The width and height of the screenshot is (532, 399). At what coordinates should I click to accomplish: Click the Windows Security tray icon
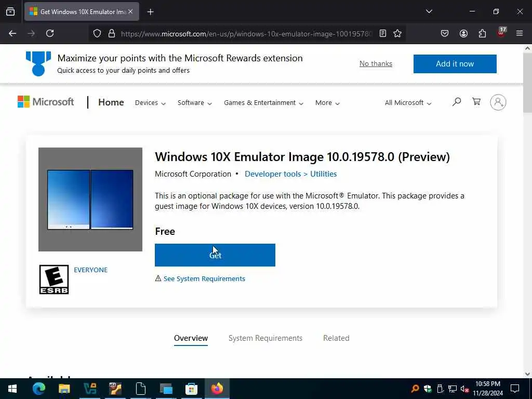[428, 389]
